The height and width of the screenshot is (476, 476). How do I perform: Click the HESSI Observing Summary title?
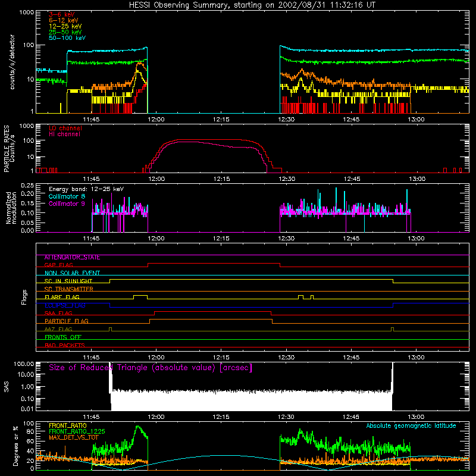coord(252,5)
